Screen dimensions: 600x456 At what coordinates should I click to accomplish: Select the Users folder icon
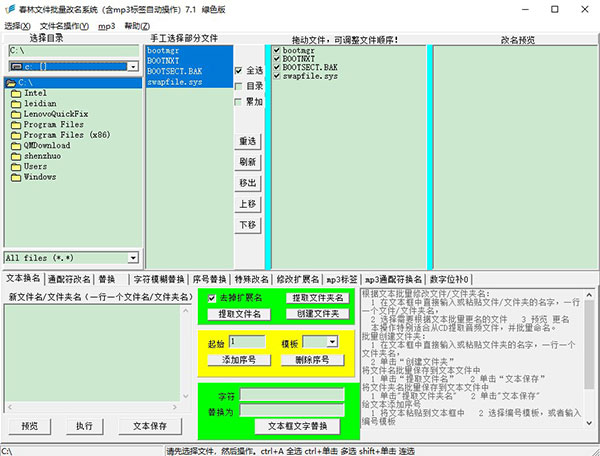15,166
